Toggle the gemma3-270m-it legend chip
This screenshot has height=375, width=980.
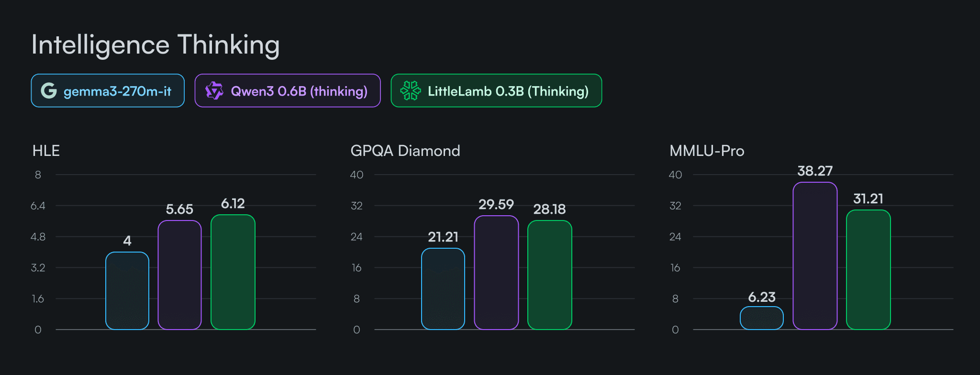pos(108,90)
